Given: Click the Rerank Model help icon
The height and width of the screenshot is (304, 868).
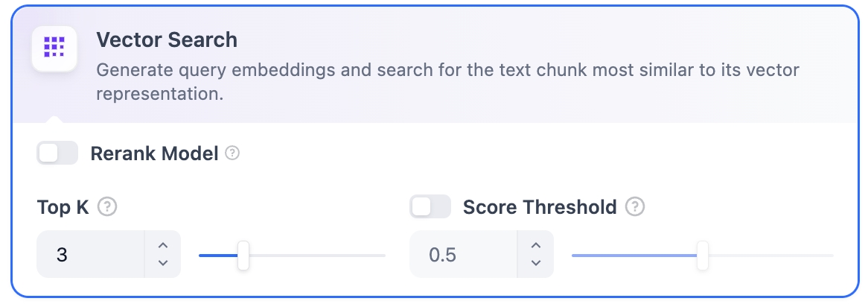Looking at the screenshot, I should [x=233, y=153].
